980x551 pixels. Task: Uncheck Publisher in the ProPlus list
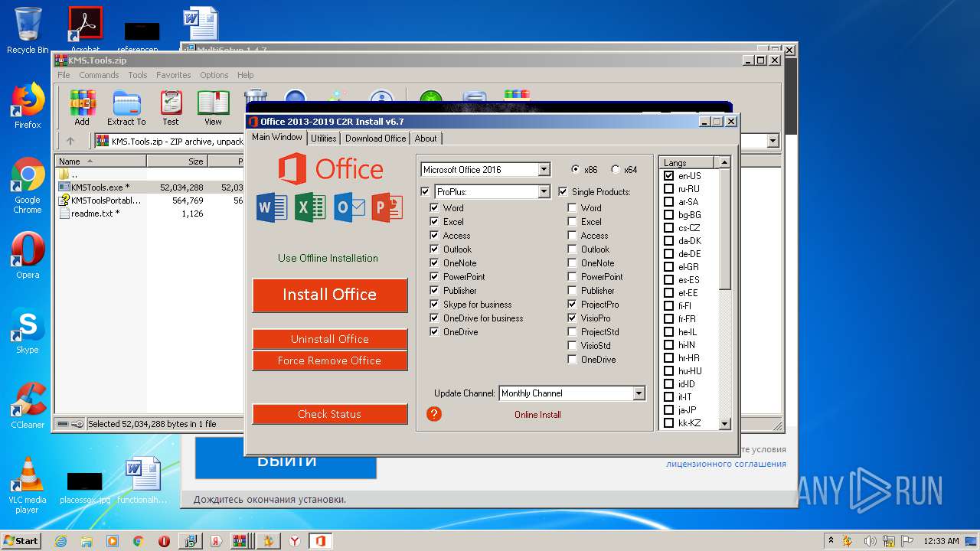tap(435, 291)
